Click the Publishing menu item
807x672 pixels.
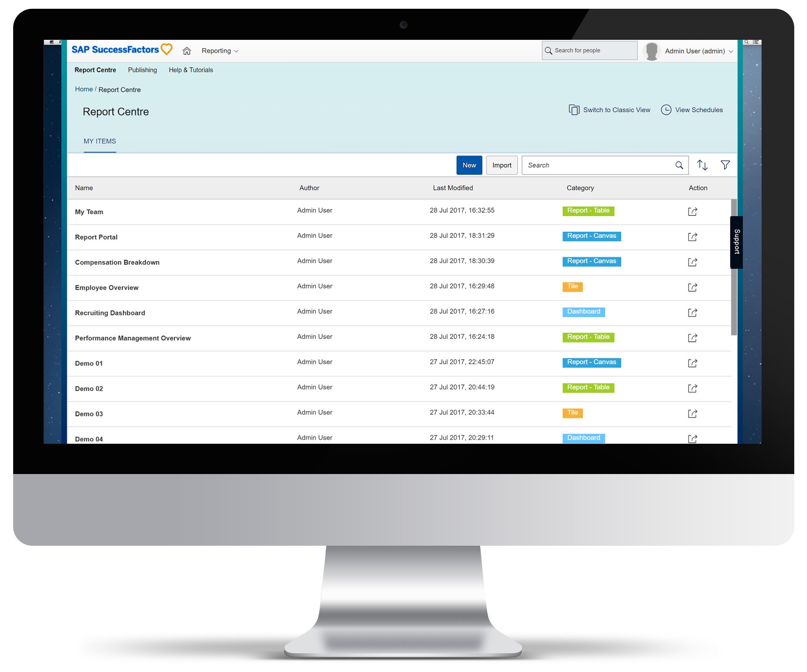141,70
